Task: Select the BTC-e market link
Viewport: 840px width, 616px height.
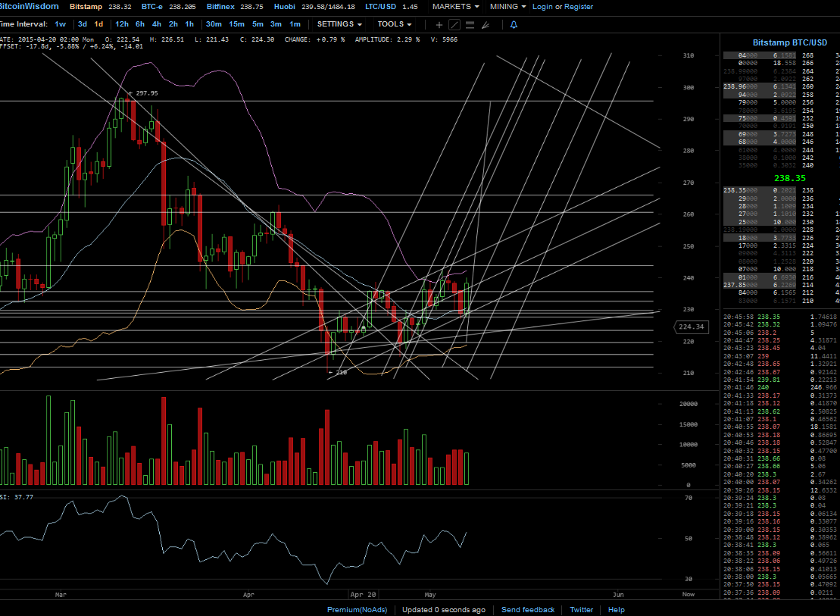Action: point(152,6)
